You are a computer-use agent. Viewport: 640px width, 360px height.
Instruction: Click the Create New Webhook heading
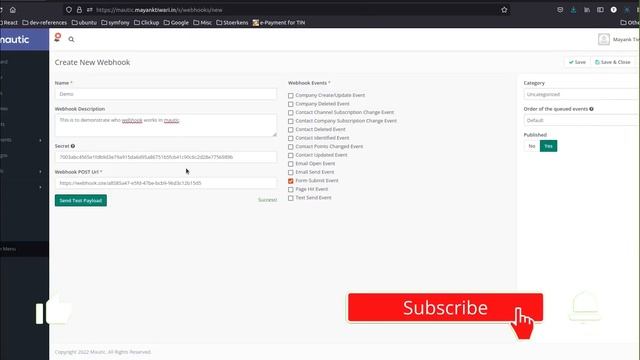92,62
